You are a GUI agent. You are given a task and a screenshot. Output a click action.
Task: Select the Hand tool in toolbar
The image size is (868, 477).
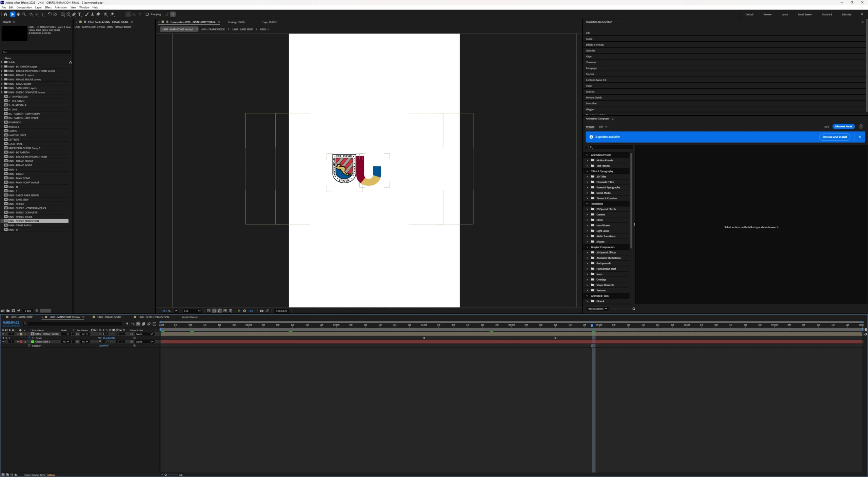click(x=18, y=14)
